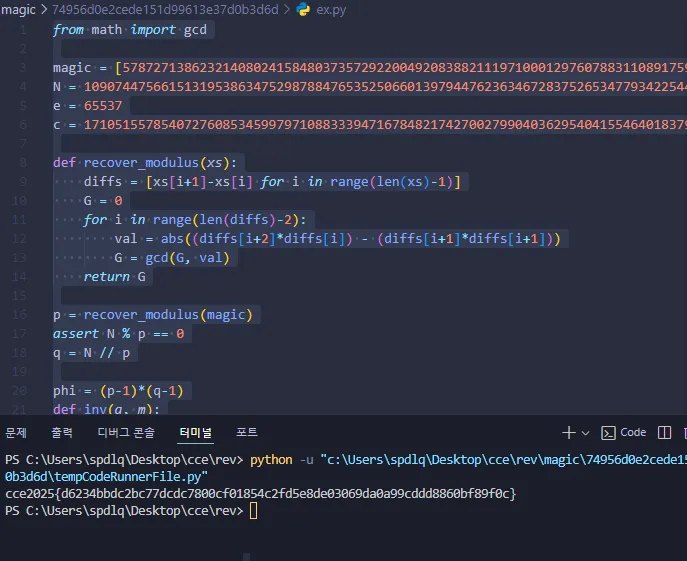The image size is (687, 561).
Task: Click the Code terminal label
Action: point(633,433)
